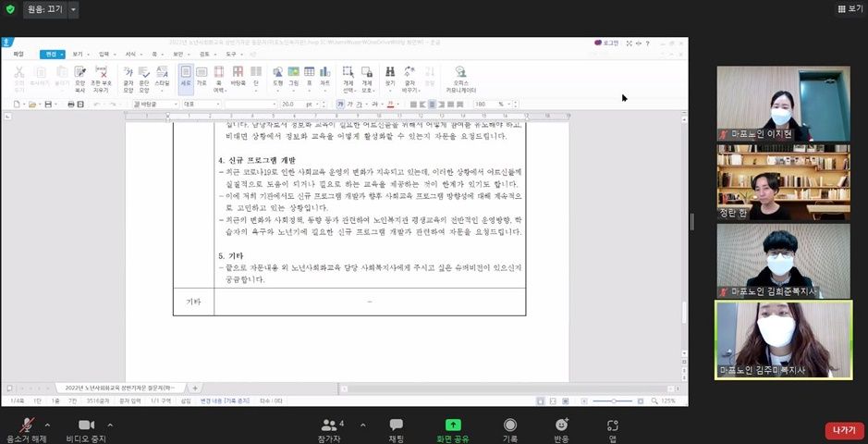Click the 개체 보호 object protect icon

pos(367,79)
